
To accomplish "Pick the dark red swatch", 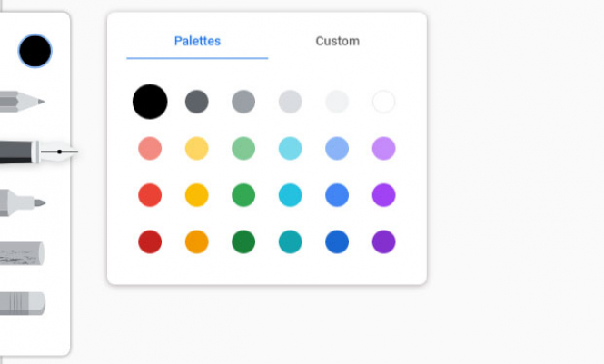I will [150, 242].
